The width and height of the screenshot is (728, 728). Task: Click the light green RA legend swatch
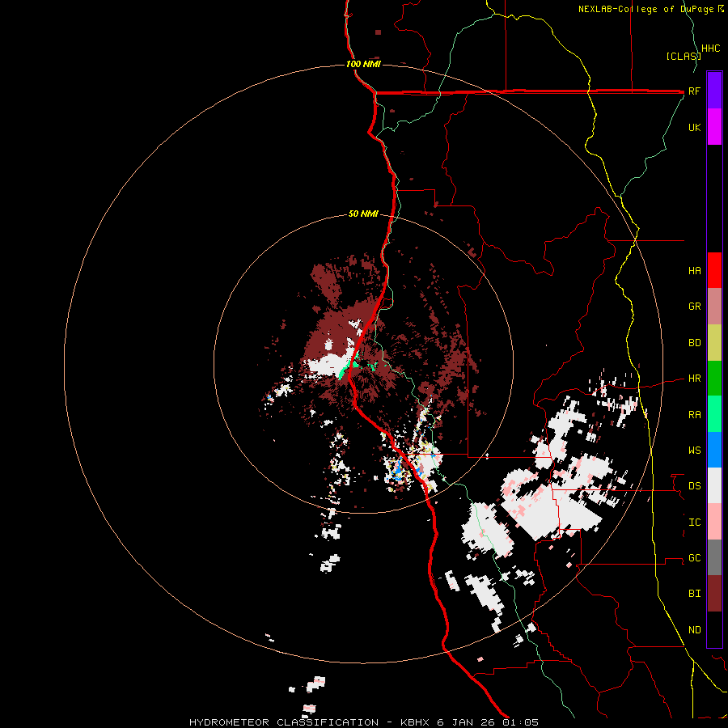click(x=714, y=414)
